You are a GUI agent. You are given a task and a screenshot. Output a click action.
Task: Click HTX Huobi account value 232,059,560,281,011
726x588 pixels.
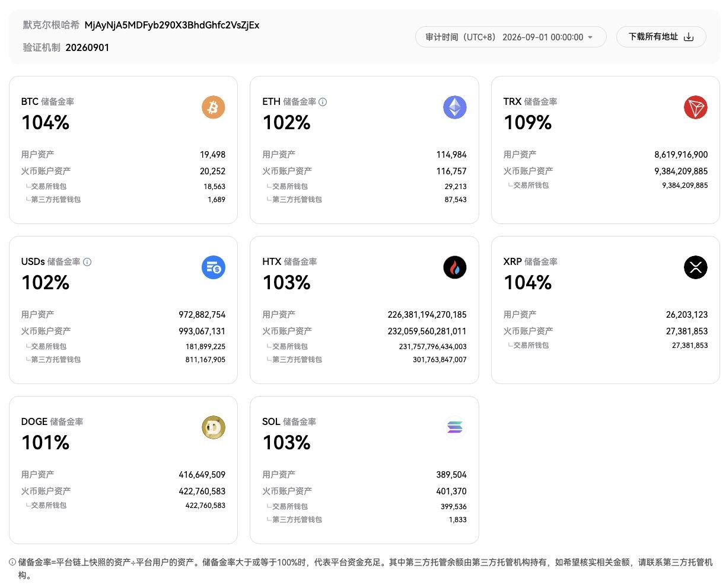pos(427,331)
